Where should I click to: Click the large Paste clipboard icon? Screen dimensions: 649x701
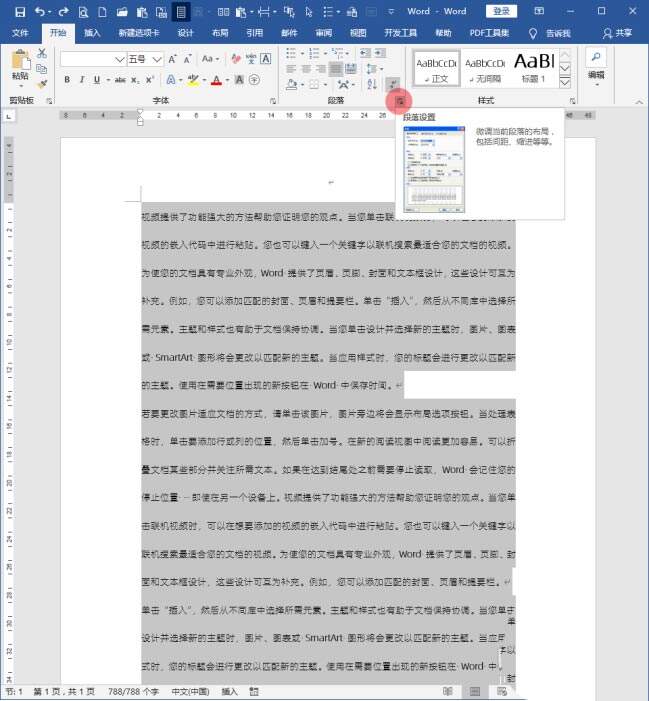pos(21,60)
